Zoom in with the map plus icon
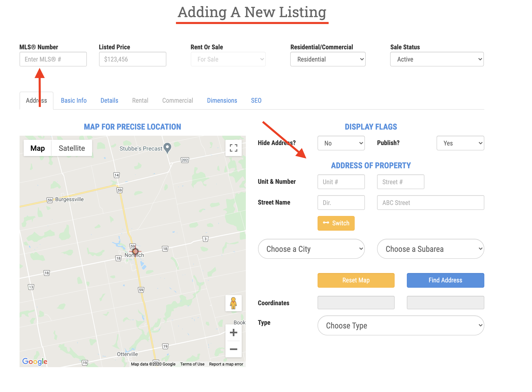This screenshot has width=532, height=392. 233,332
